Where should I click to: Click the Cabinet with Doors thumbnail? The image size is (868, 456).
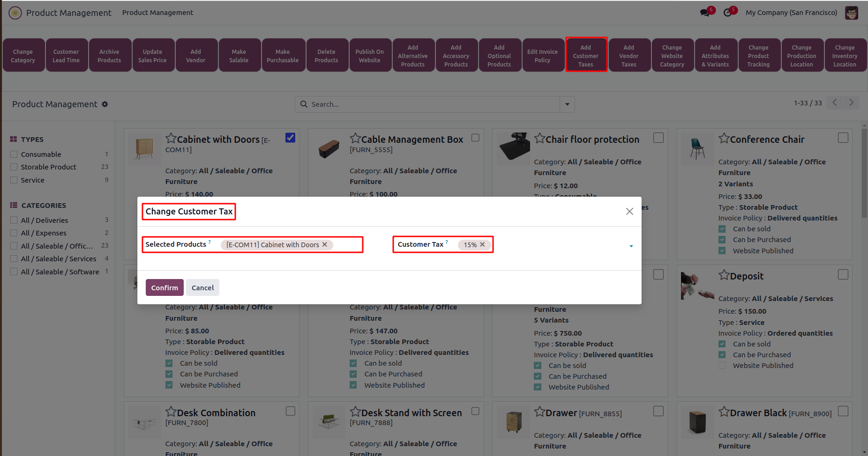coord(144,149)
